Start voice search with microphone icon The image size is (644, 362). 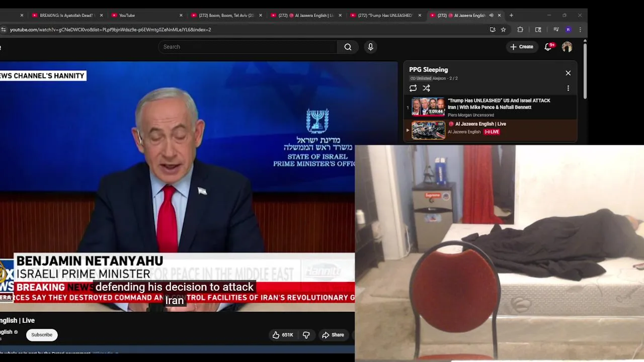[x=370, y=47]
